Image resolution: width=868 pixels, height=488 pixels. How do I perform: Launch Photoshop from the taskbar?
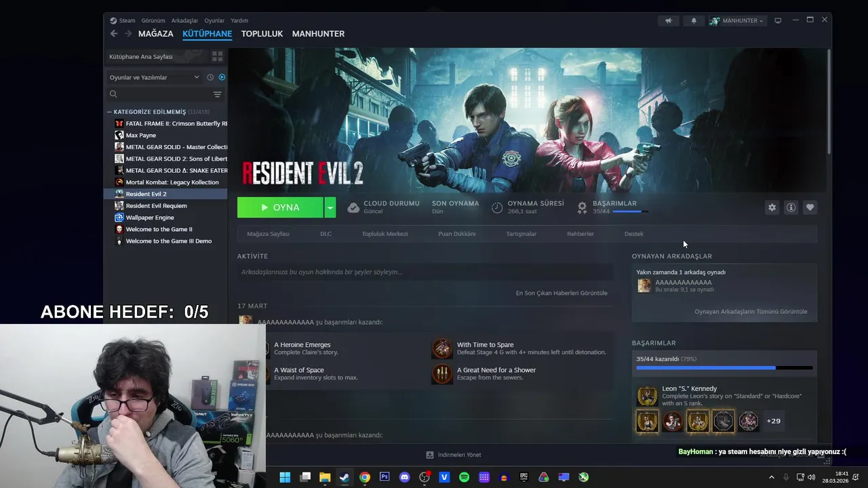[384, 477]
